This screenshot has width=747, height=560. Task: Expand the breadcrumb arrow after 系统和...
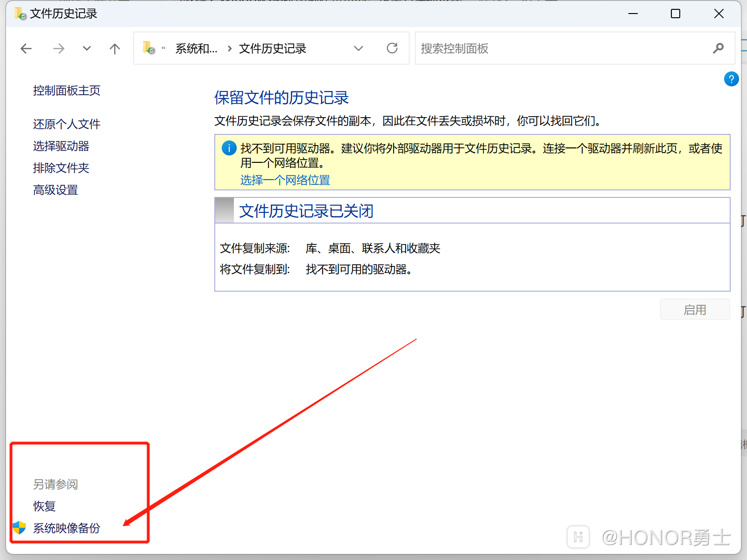(x=229, y=48)
